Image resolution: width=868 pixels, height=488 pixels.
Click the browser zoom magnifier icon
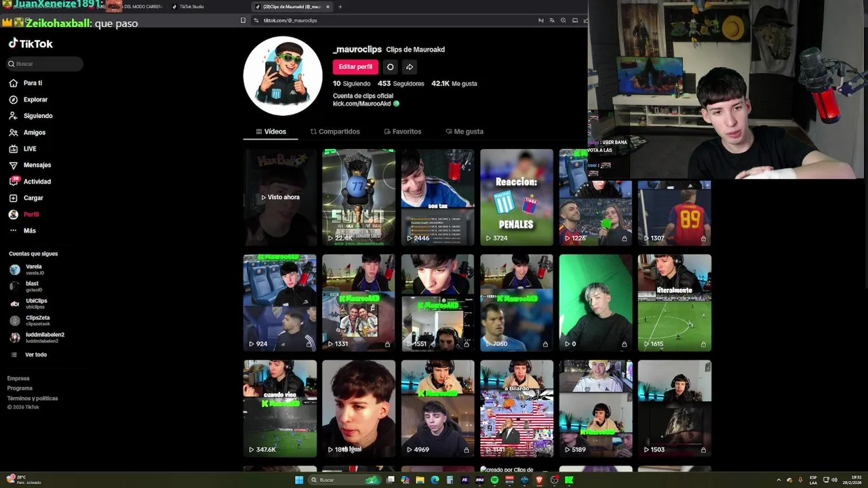click(x=564, y=20)
